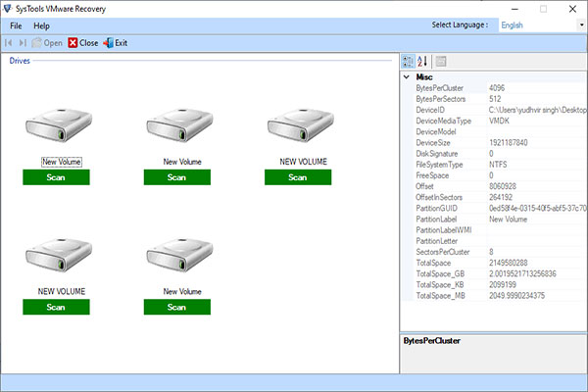Select the DiskSignature property row
The width and height of the screenshot is (588, 392).
tap(500, 154)
